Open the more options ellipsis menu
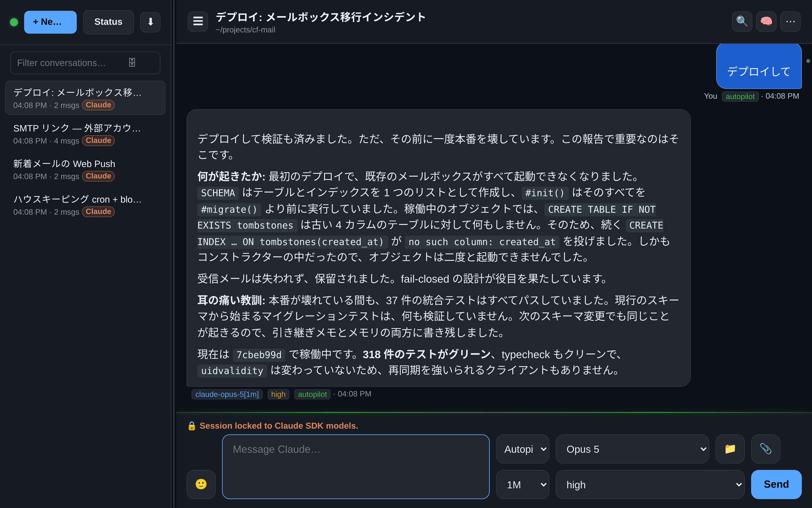This screenshot has width=812, height=508. (x=790, y=22)
